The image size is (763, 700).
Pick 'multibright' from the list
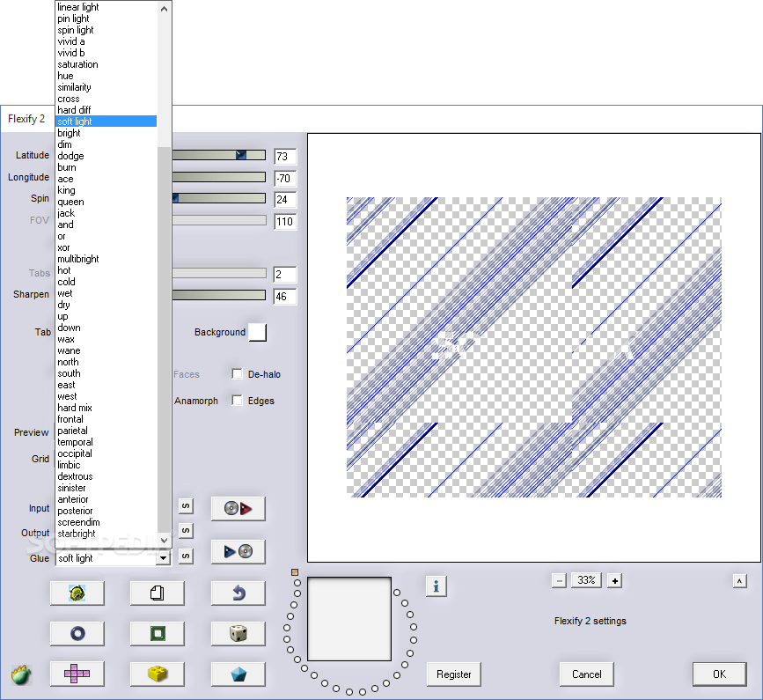point(106,259)
